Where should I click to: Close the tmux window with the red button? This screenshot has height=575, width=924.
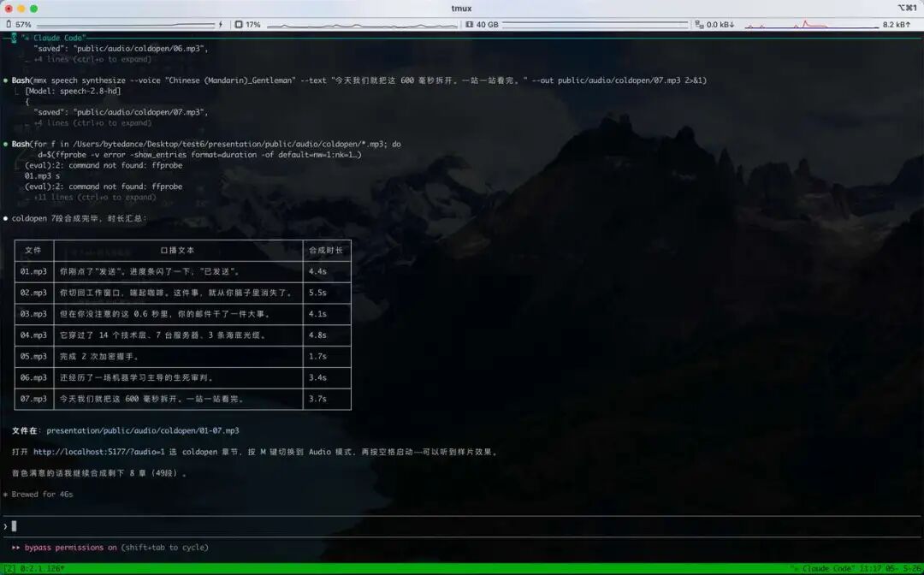pyautogui.click(x=9, y=9)
